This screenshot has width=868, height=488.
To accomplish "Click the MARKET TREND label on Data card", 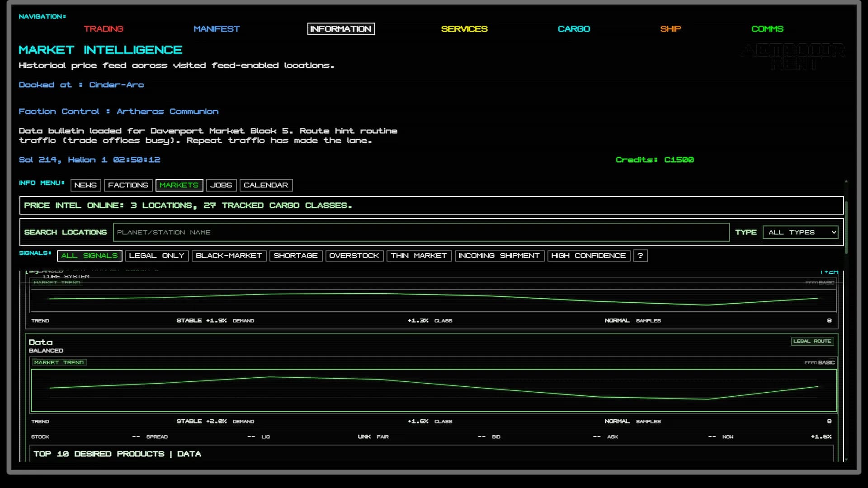I will (59, 362).
